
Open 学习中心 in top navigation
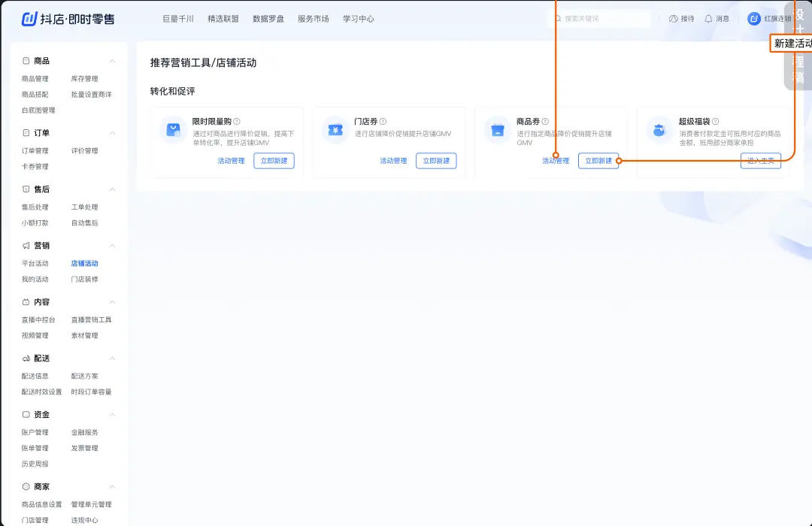pos(359,19)
